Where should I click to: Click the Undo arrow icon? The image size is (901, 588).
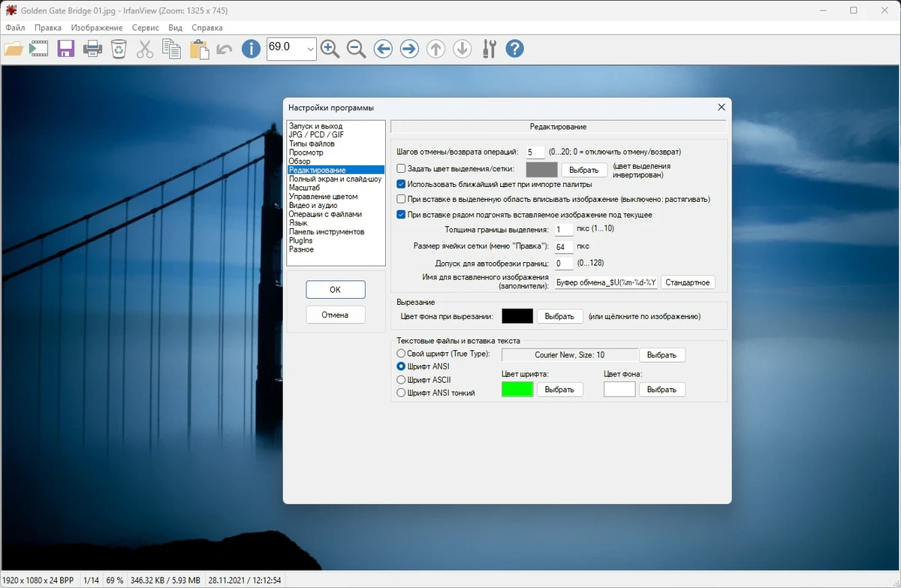pos(224,50)
